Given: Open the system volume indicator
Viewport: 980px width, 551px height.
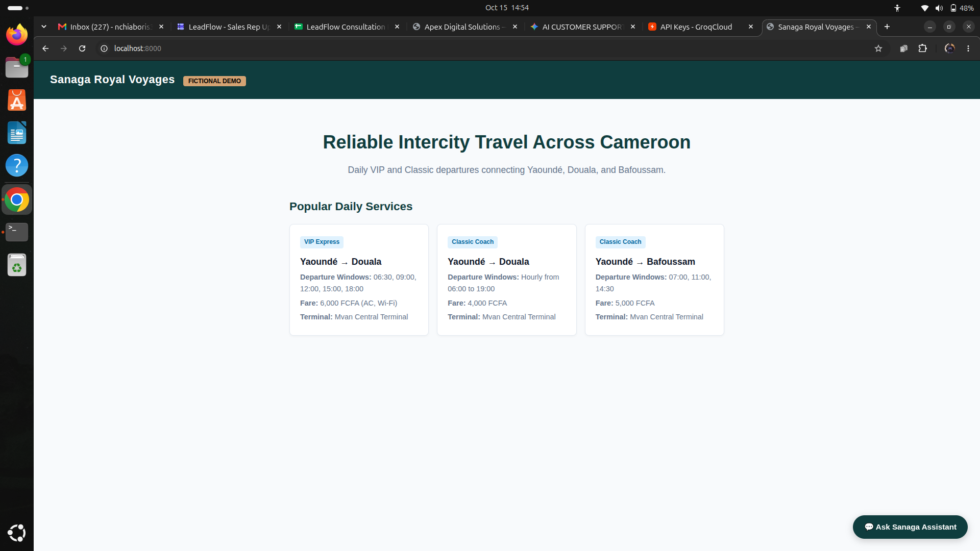Looking at the screenshot, I should click(x=939, y=8).
